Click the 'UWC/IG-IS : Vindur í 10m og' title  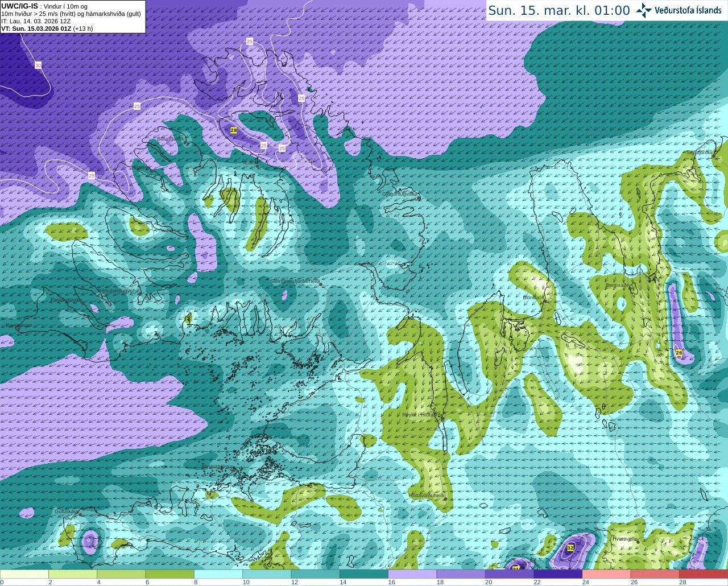(x=44, y=6)
